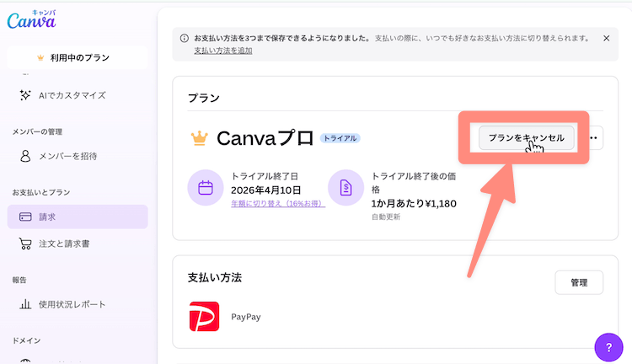
Task: Click the info icon in the notice banner
Action: tap(185, 38)
